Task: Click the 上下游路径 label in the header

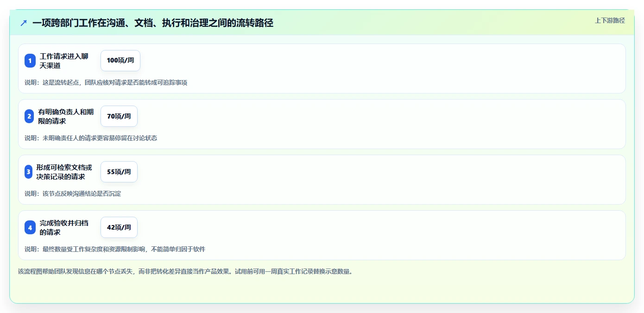Action: 610,20
